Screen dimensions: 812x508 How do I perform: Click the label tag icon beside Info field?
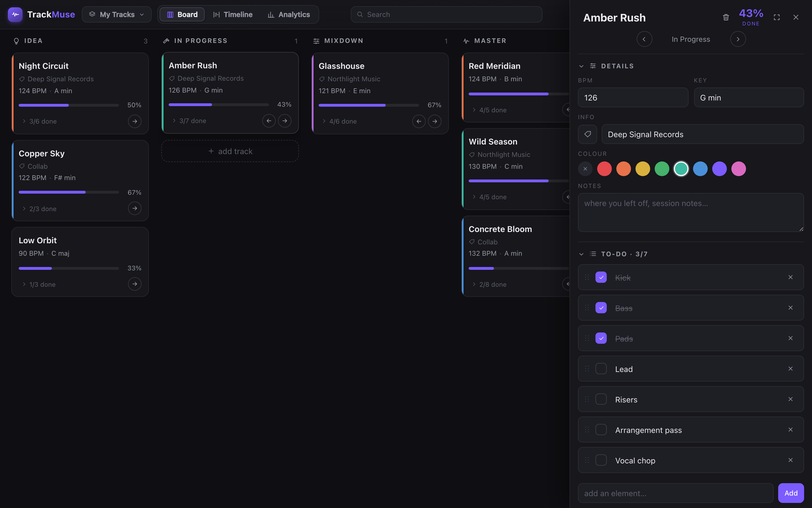(x=587, y=134)
